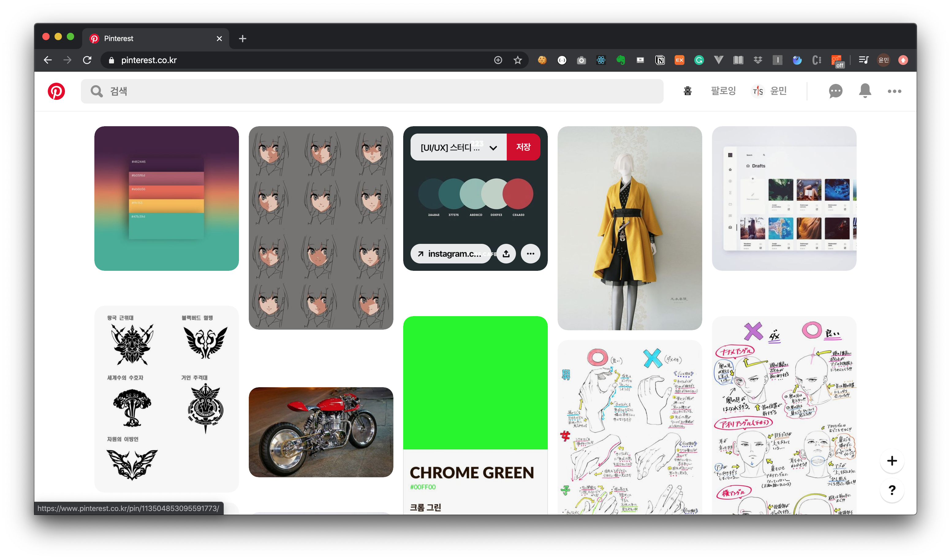Click the floating plus add-pin button
The height and width of the screenshot is (560, 951).
coord(892,461)
